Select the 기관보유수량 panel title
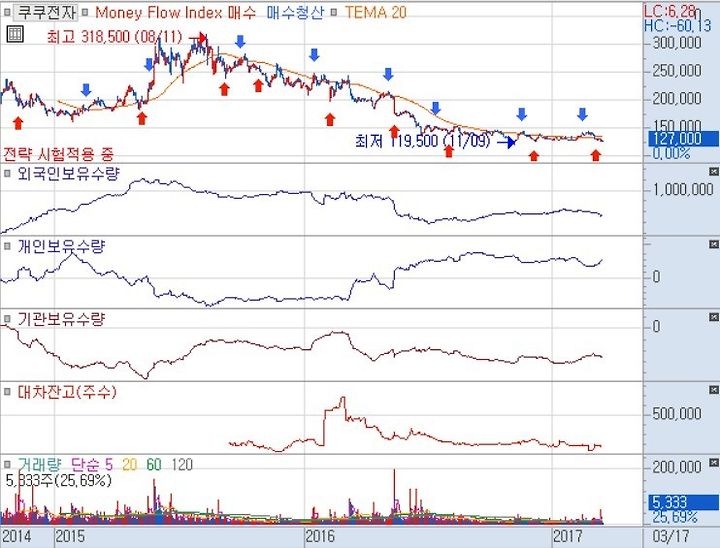Image resolution: width=720 pixels, height=548 pixels. pos(61,319)
